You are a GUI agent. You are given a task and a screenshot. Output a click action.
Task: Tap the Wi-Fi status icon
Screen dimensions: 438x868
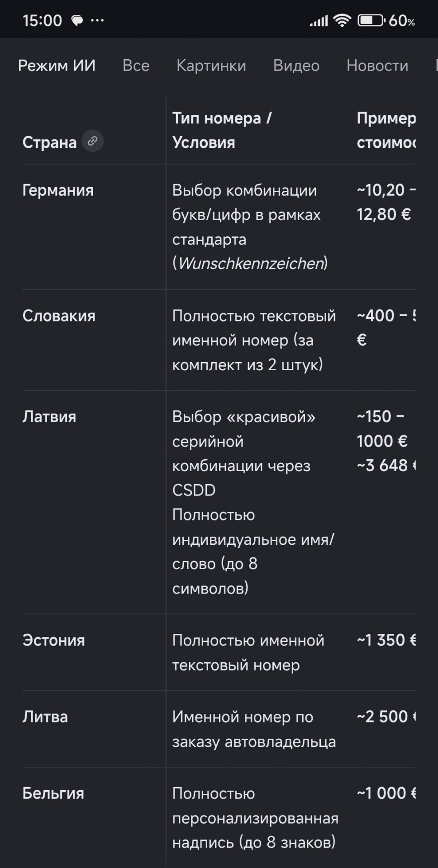(x=342, y=20)
